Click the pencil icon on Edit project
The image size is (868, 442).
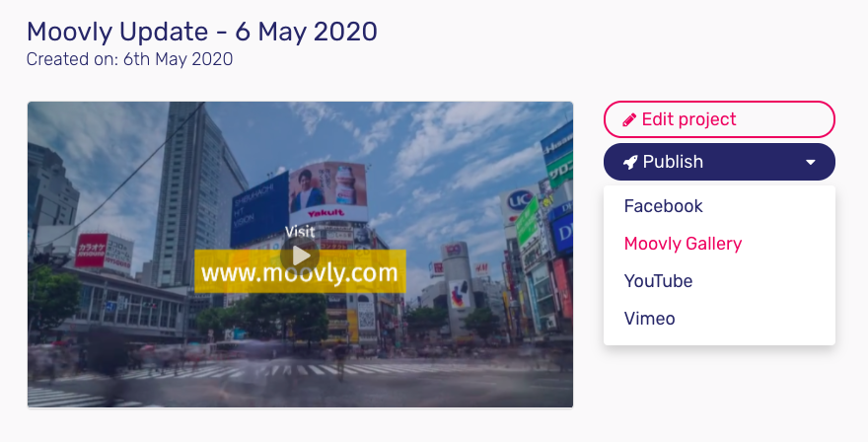tap(629, 119)
